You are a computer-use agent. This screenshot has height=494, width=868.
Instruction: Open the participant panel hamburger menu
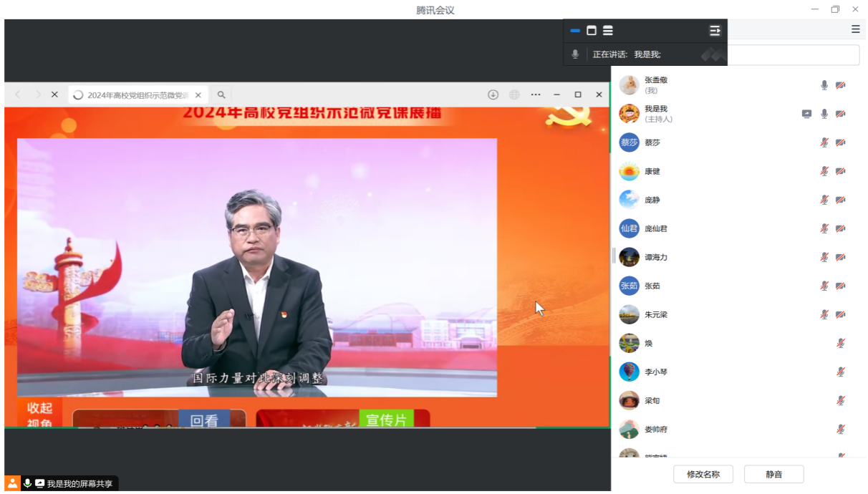(856, 29)
